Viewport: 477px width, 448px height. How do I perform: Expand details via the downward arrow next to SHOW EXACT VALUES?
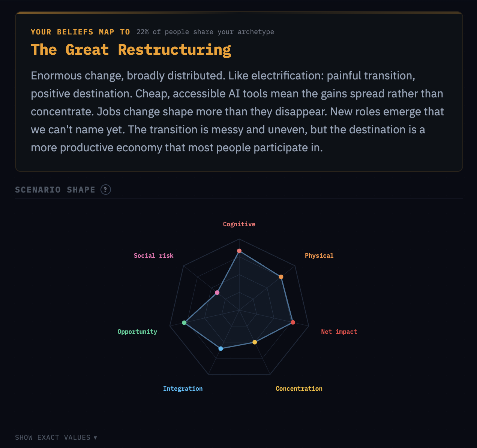[95, 438]
